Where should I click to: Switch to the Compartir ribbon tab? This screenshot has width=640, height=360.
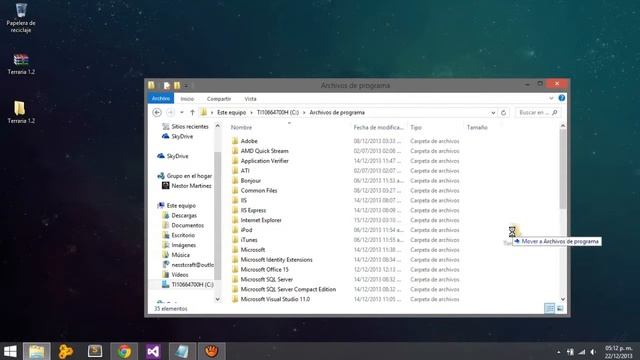click(219, 99)
